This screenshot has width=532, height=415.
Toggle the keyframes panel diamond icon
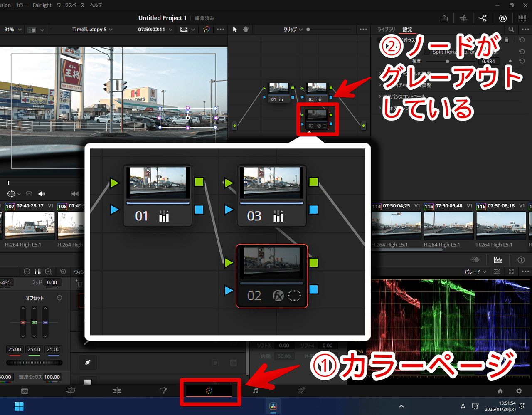(x=475, y=260)
